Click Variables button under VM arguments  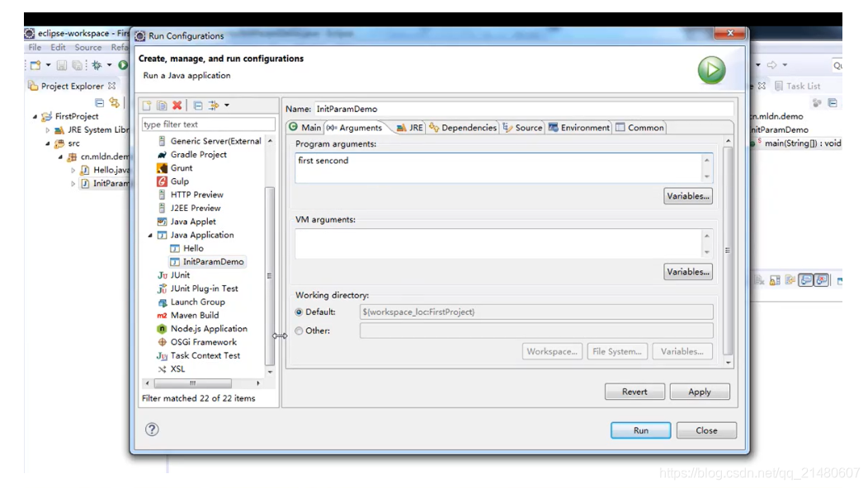(x=687, y=272)
